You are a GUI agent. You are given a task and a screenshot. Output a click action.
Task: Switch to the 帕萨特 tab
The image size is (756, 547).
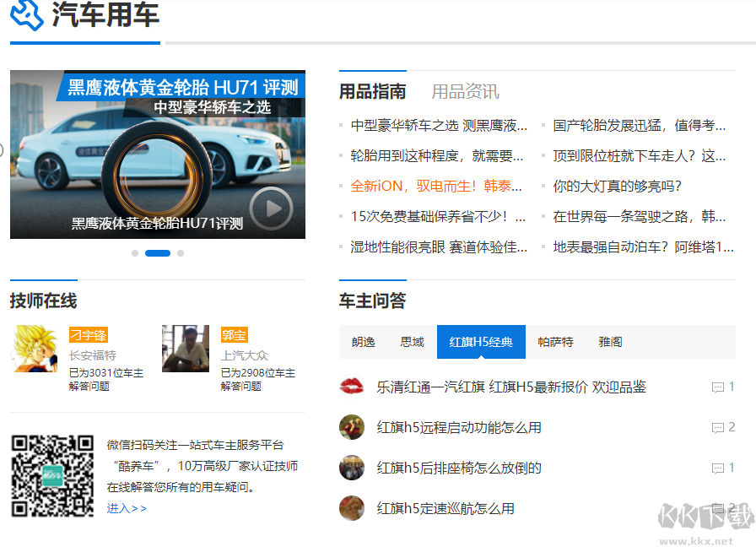pyautogui.click(x=555, y=342)
